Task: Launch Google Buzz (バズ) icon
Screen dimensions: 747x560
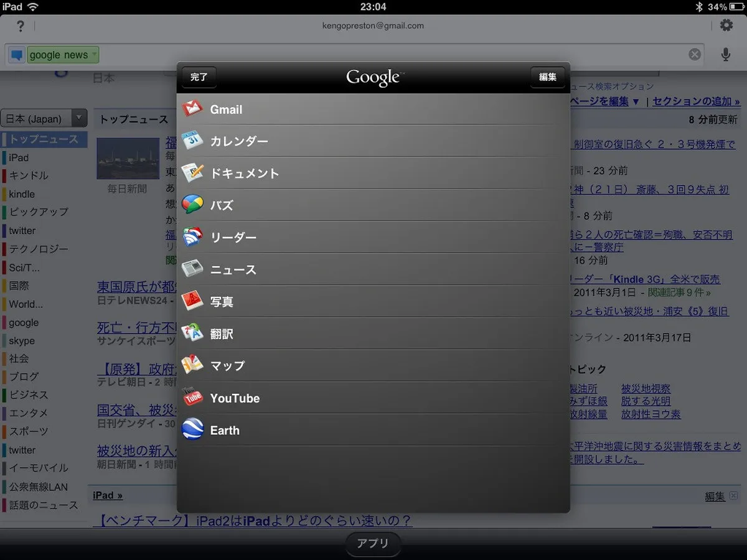Action: (x=192, y=205)
